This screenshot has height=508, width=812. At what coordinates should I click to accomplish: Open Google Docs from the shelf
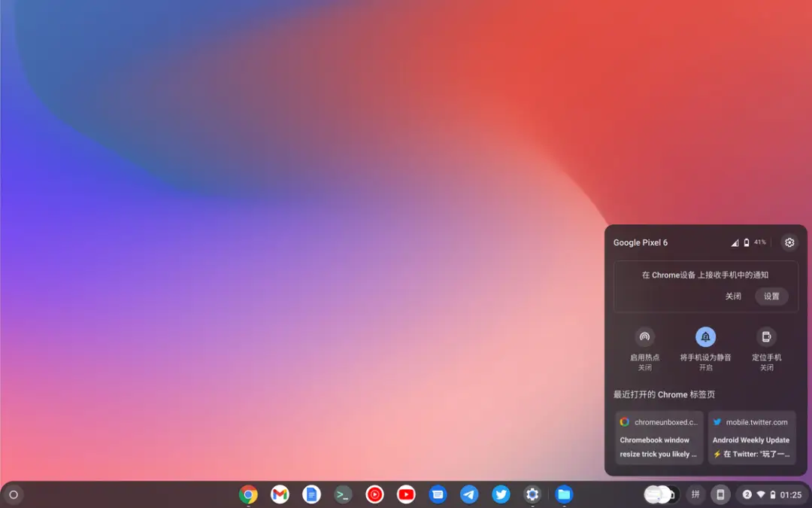pos(311,494)
